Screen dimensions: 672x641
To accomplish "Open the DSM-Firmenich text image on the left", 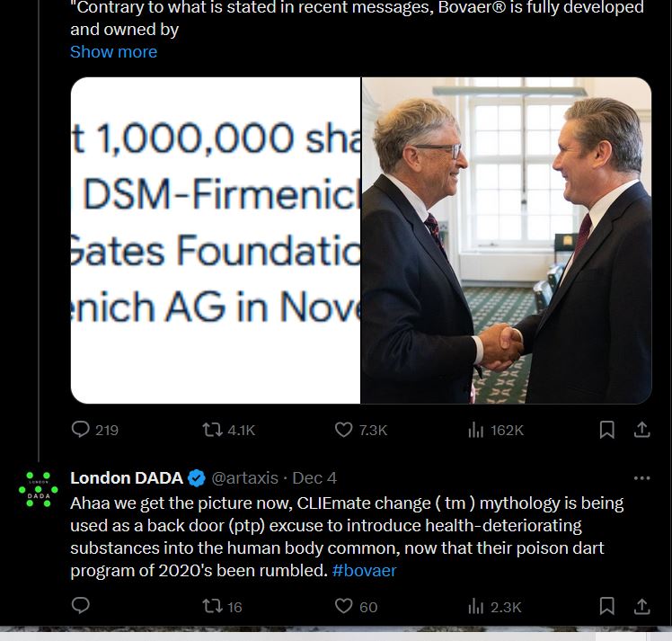I will tap(216, 240).
